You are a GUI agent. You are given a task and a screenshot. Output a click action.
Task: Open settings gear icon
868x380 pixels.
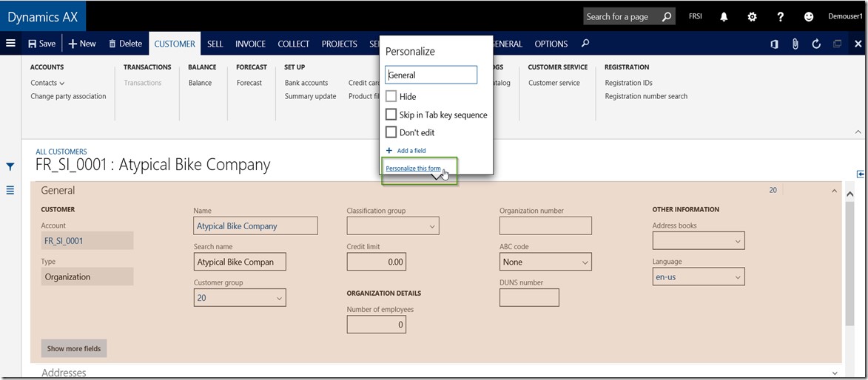(x=752, y=16)
